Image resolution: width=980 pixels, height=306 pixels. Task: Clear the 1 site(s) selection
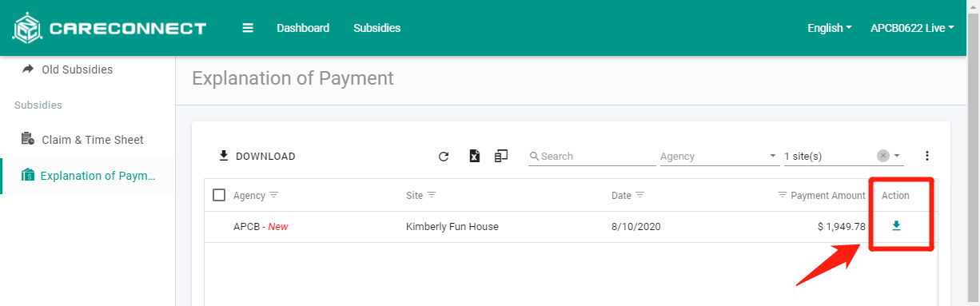click(x=882, y=156)
